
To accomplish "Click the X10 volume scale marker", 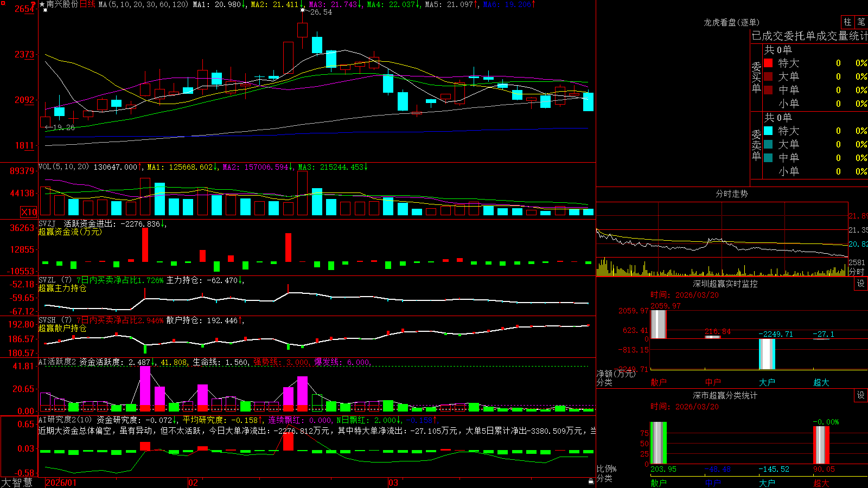I will coord(29,212).
